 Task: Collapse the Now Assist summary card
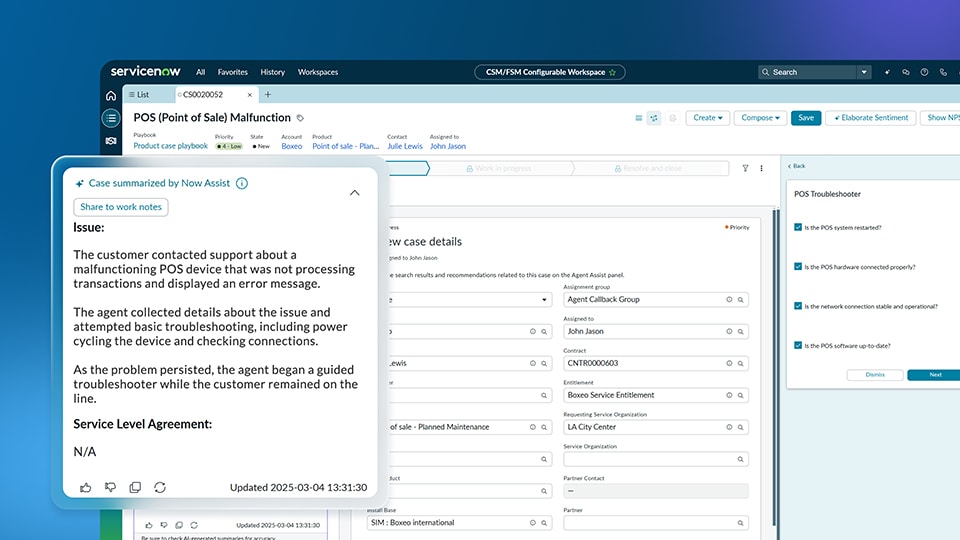pos(354,193)
